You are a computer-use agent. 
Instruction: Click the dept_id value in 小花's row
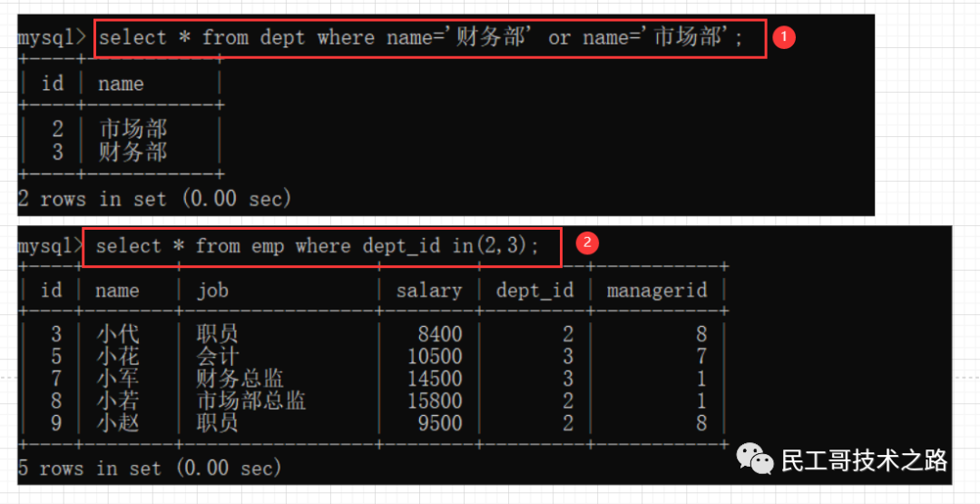click(x=567, y=356)
